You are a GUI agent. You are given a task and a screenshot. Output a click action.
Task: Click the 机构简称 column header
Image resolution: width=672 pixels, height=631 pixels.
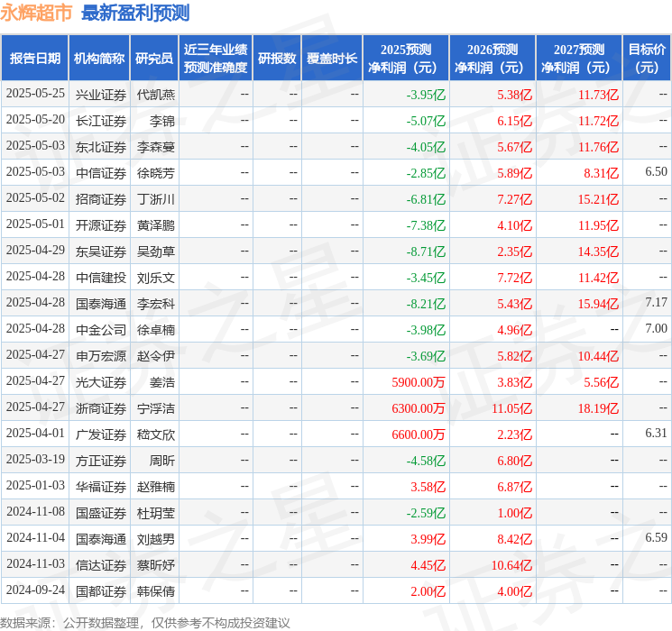point(99,58)
